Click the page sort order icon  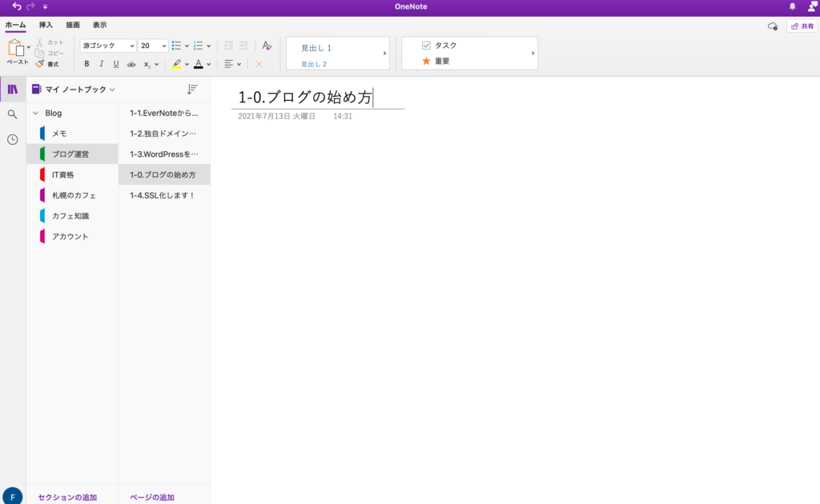[192, 90]
